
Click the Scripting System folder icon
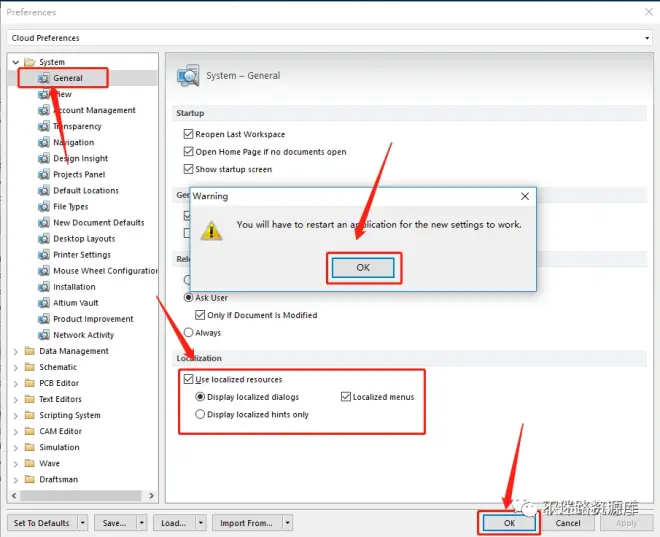(x=29, y=415)
